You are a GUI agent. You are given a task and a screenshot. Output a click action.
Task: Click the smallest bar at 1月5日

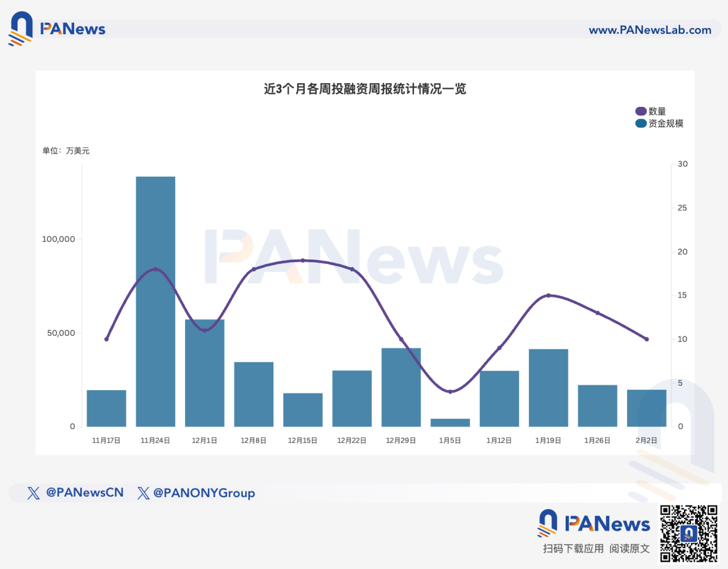tap(450, 422)
